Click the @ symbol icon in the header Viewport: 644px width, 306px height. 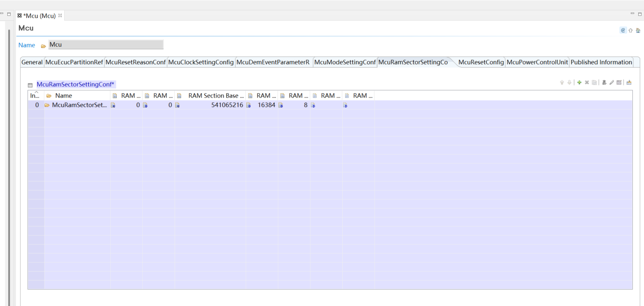623,30
